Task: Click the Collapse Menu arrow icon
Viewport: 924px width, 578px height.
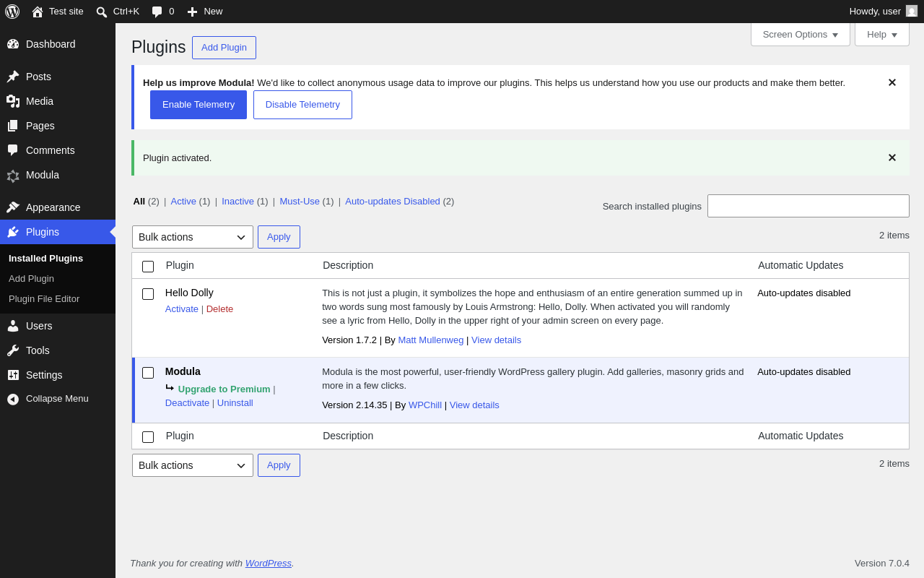Action: (13, 399)
